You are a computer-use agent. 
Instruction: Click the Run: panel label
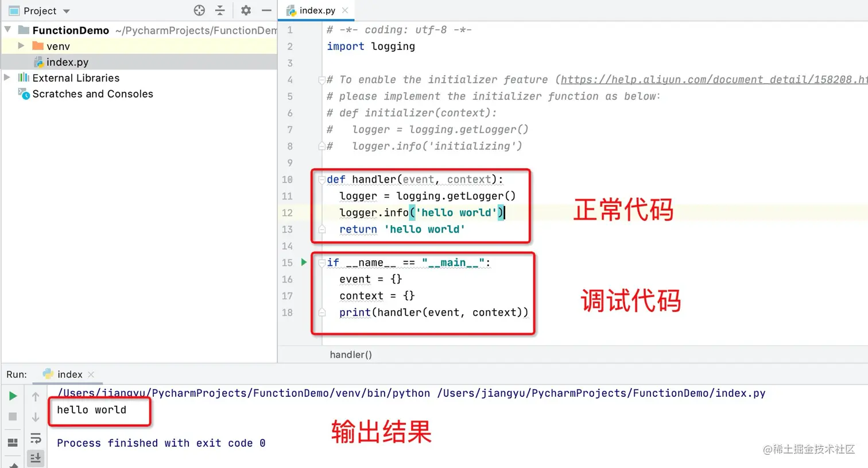[17, 374]
